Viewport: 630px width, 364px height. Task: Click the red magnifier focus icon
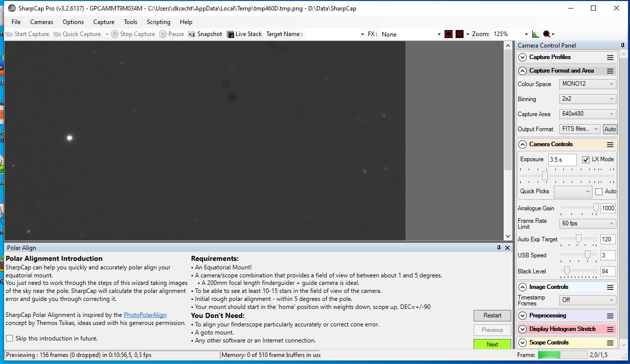(546, 34)
